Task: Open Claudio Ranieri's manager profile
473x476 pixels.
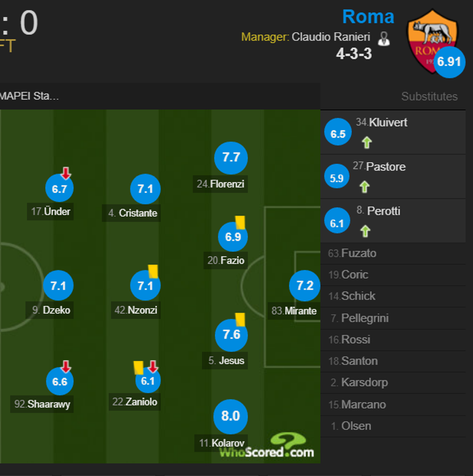Action: pos(332,36)
